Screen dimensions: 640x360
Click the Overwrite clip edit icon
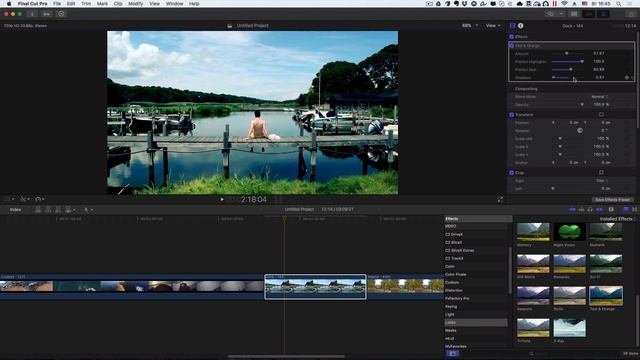(68, 210)
